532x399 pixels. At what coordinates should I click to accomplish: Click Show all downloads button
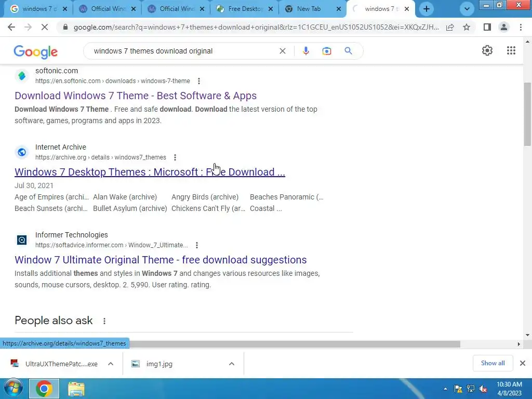[x=493, y=363]
